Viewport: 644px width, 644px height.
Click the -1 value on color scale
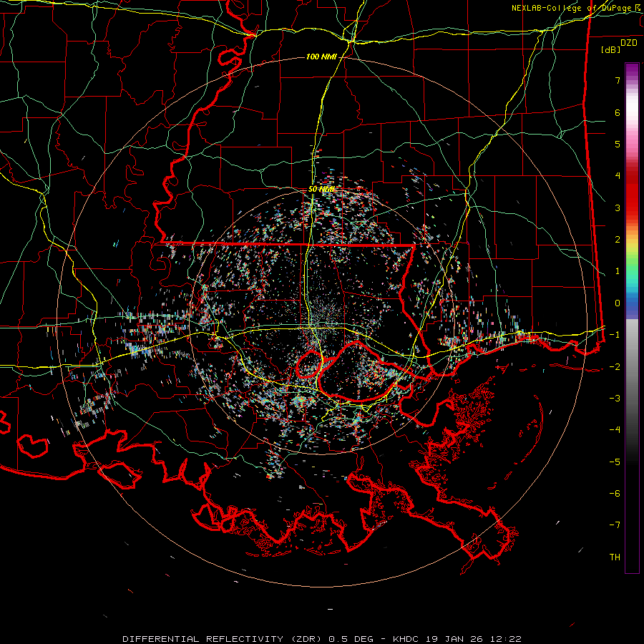pos(615,335)
